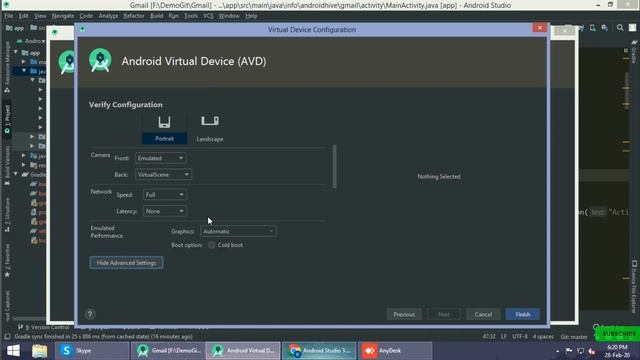Close the Virtual Device Configuration dialog
Screen dimensions: 640x360
(540, 28)
